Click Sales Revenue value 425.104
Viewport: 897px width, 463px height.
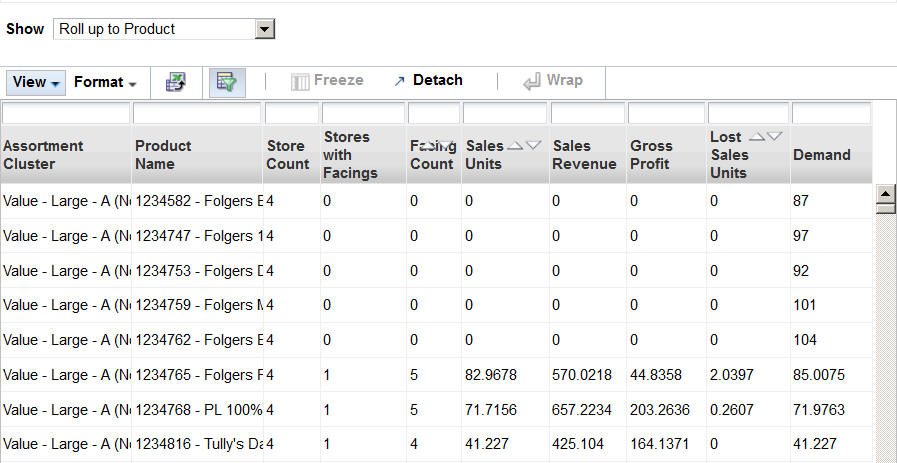pos(577,444)
